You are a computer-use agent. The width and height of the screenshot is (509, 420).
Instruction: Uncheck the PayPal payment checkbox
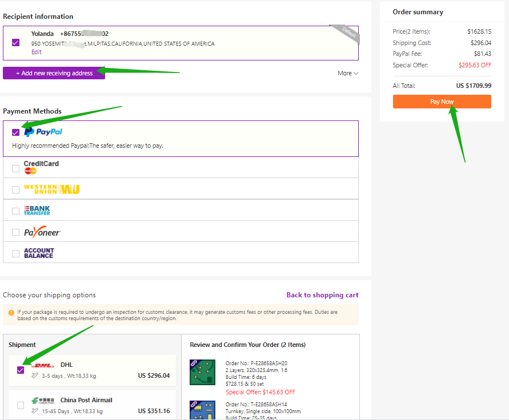click(x=15, y=132)
